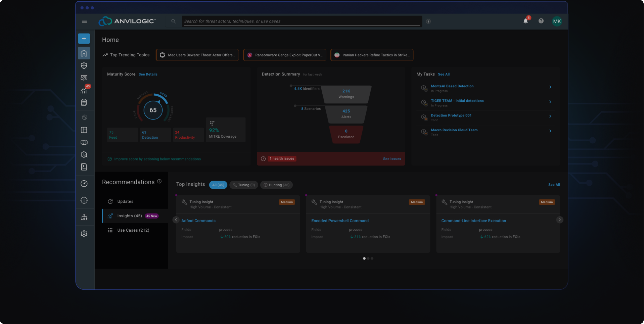Enable the Hunting (36) insights filter
644x324 pixels.
pos(276,185)
